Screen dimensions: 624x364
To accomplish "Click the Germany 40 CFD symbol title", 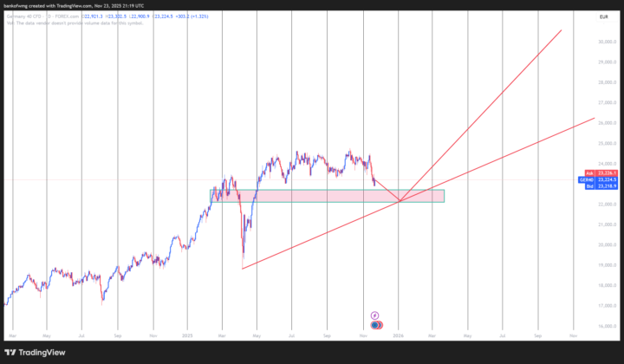I will 23,16.
